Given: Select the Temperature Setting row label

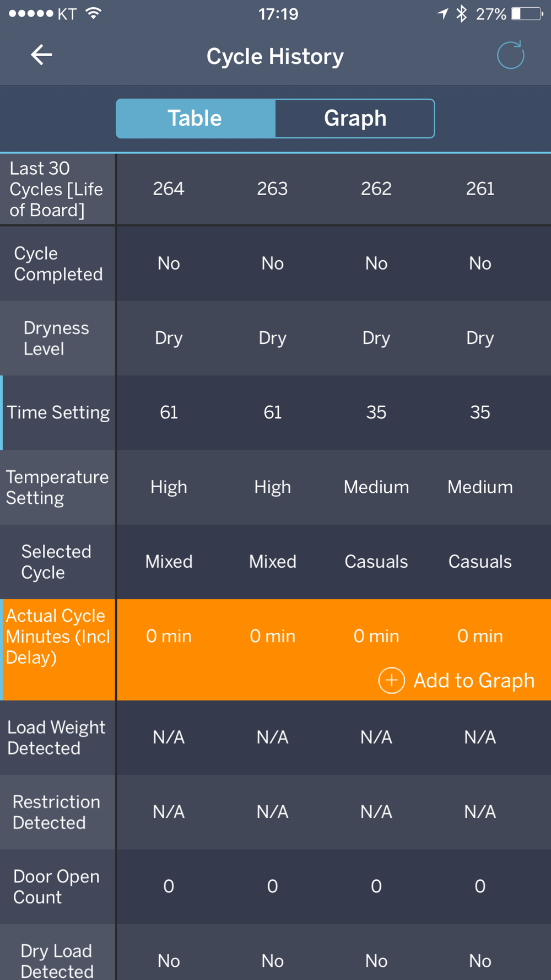Looking at the screenshot, I should (57, 487).
